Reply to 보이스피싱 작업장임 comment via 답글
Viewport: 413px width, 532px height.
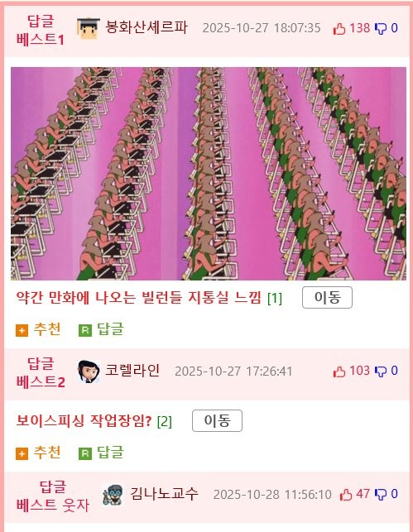click(x=101, y=453)
